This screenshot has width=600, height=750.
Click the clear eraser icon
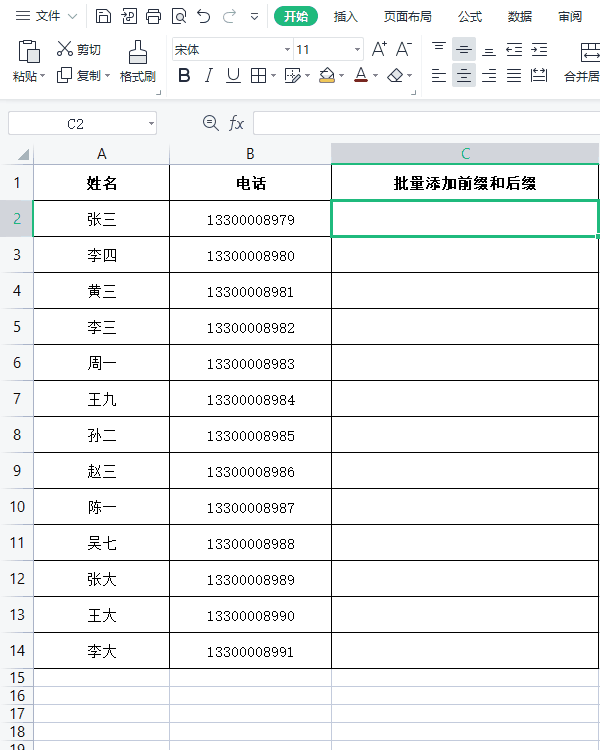pyautogui.click(x=395, y=75)
